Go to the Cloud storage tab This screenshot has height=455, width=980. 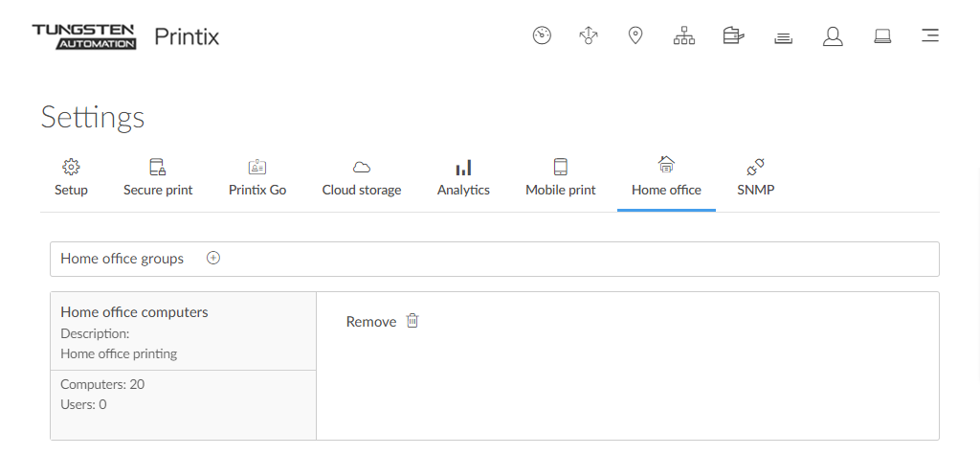(362, 178)
